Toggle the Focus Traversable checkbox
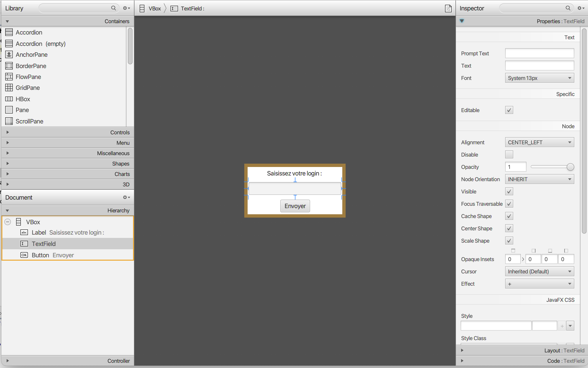 (x=509, y=204)
